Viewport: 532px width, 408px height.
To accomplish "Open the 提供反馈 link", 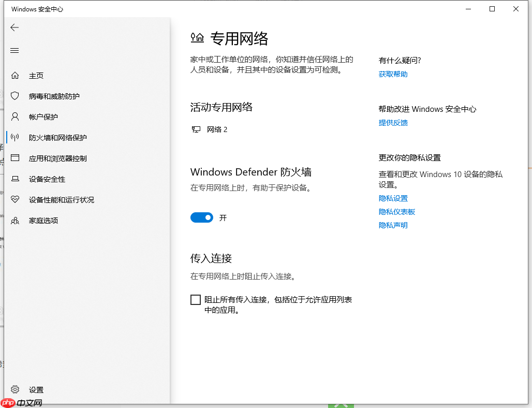I will (x=393, y=123).
